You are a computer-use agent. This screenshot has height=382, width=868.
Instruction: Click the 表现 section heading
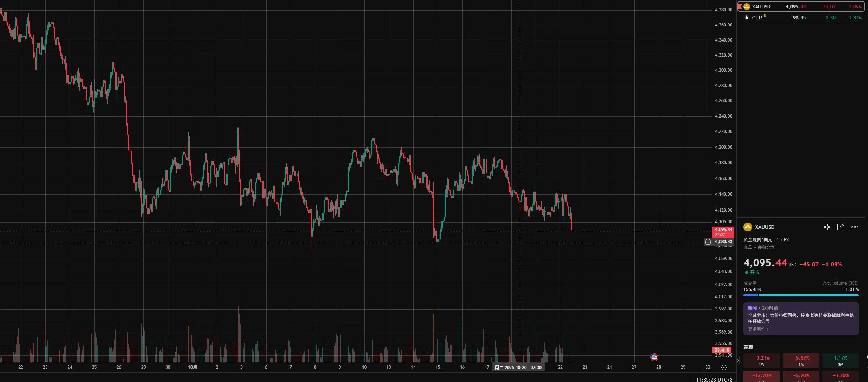coord(748,347)
